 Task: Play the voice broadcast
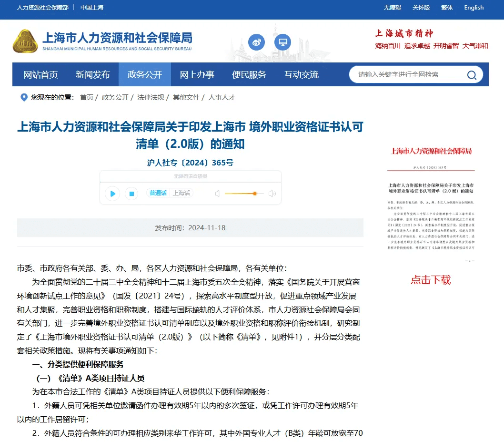111,194
